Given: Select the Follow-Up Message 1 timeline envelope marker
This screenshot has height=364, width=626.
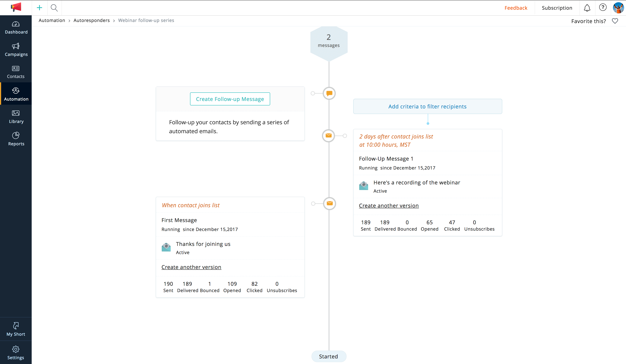Looking at the screenshot, I should pyautogui.click(x=328, y=136).
